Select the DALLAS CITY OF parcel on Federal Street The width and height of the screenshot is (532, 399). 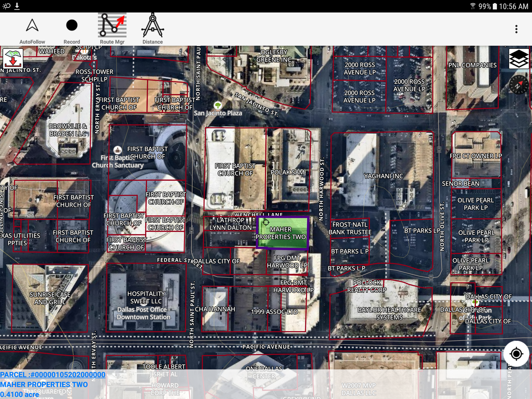[217, 261]
